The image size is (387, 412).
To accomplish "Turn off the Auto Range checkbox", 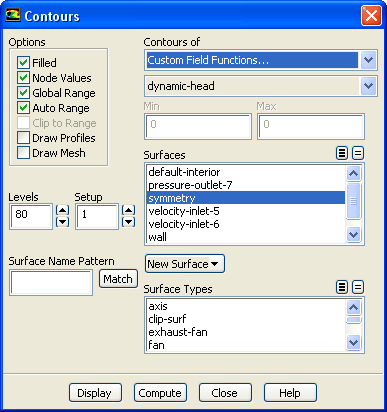I will 23,108.
